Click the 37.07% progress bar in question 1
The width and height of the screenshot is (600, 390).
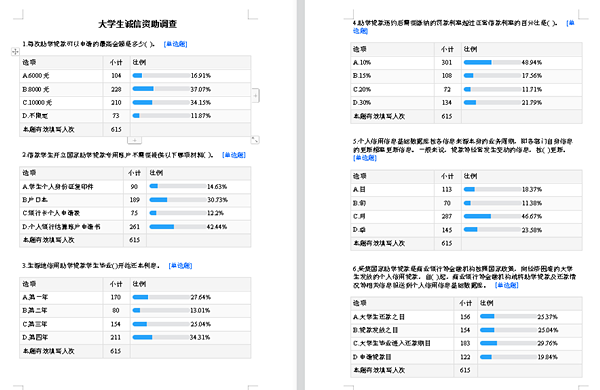click(x=161, y=89)
